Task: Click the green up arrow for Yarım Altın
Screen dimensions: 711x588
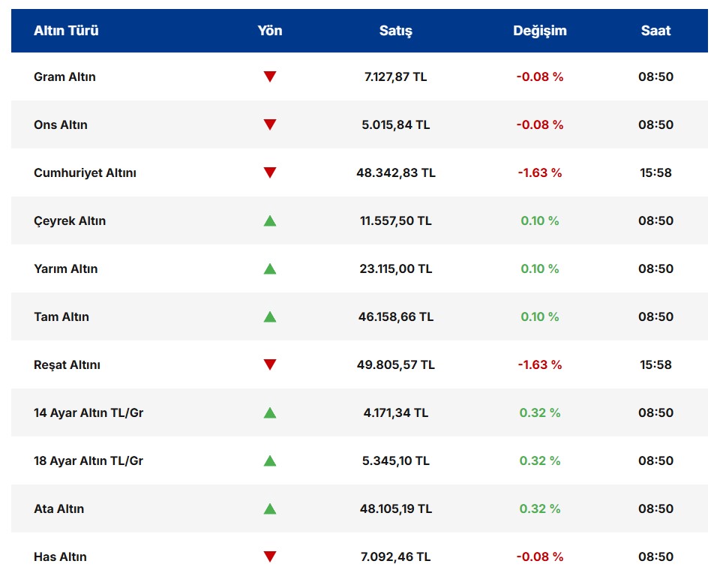Action: 270,268
